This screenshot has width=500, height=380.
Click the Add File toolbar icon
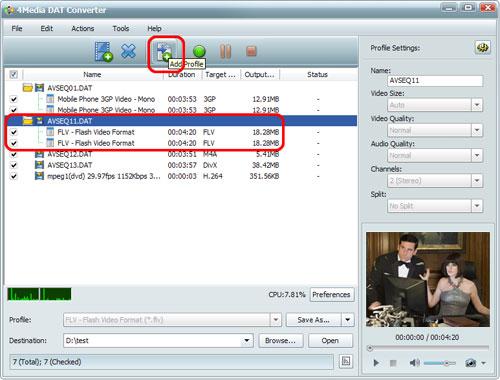pos(104,52)
